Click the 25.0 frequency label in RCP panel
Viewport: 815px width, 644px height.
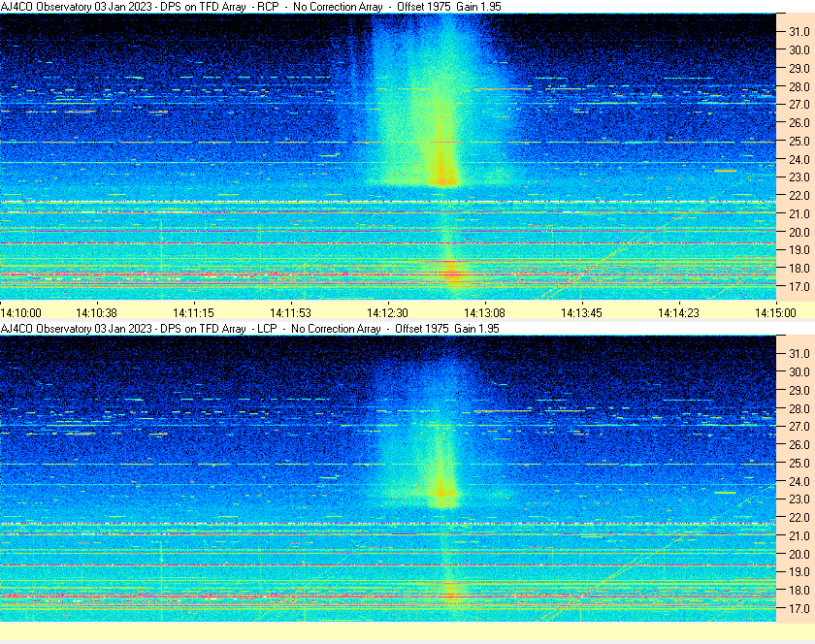[799, 141]
